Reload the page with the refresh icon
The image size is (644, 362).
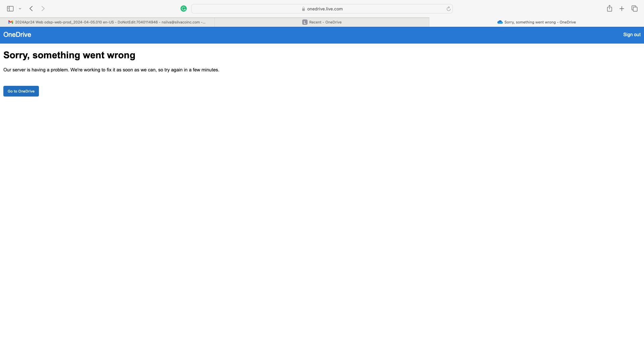coord(448,9)
